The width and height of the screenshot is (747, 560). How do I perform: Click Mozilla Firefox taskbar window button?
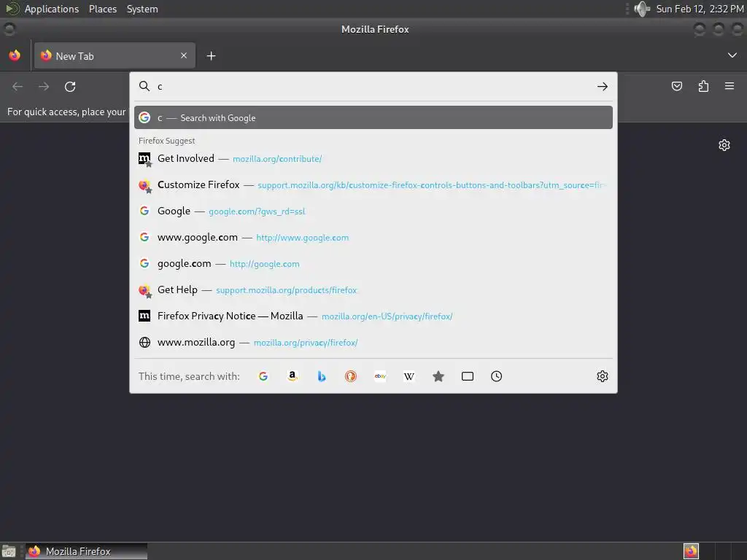tap(86, 551)
